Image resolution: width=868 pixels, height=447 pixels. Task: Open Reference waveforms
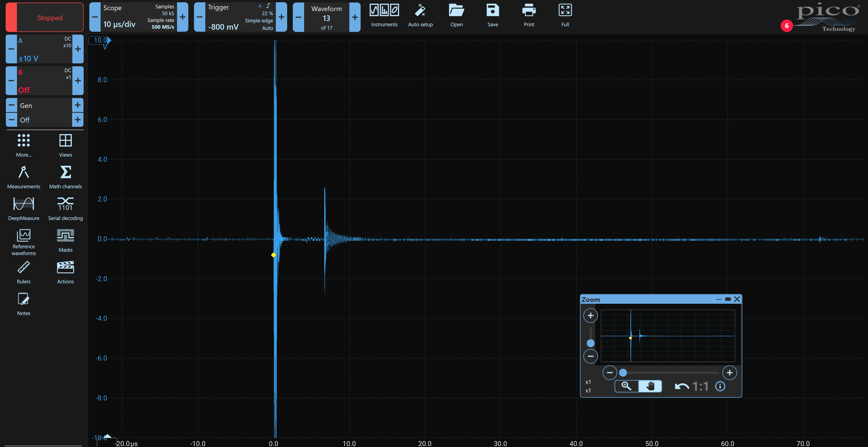[24, 242]
